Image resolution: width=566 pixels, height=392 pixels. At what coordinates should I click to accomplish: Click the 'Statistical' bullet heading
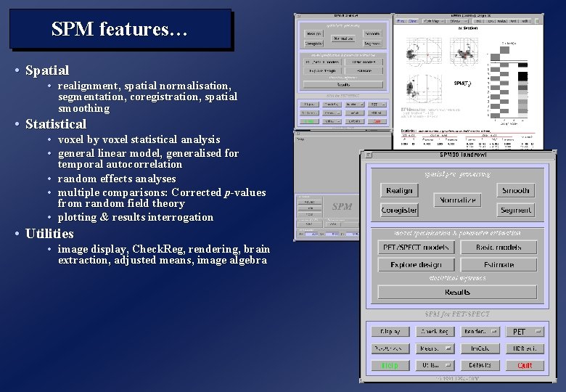coord(56,124)
